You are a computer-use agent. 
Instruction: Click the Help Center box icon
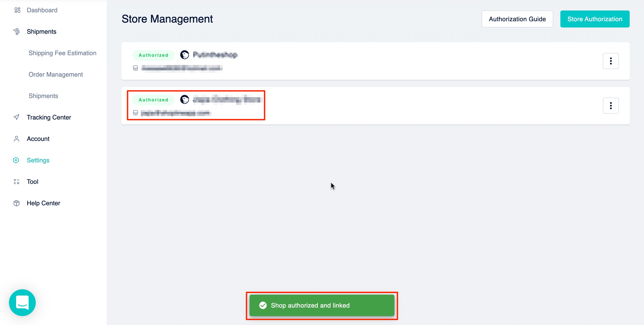[17, 203]
